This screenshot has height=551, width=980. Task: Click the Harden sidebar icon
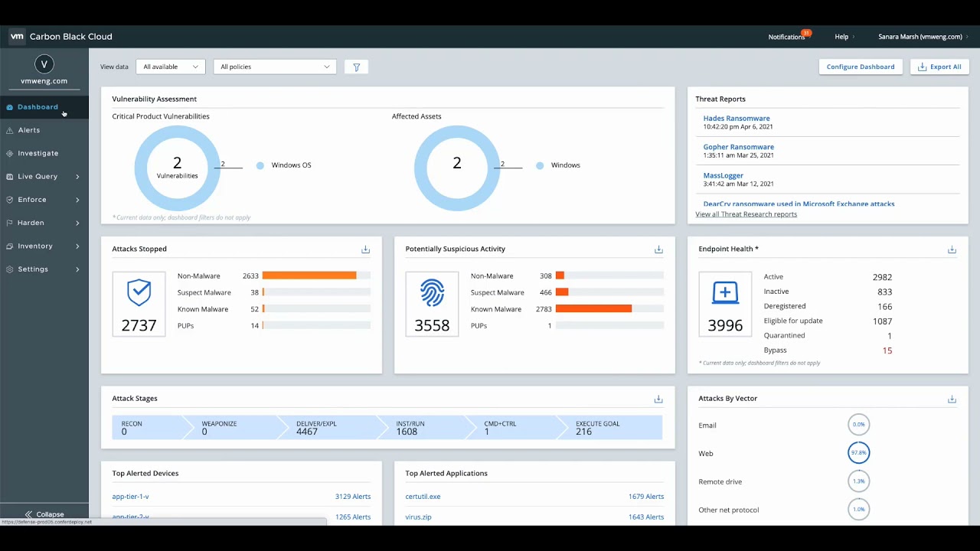point(9,223)
